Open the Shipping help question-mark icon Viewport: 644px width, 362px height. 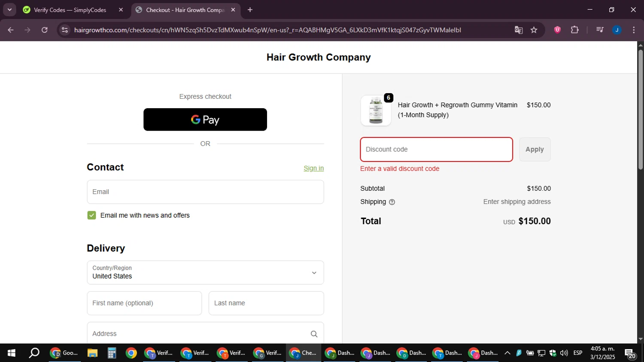pyautogui.click(x=392, y=202)
